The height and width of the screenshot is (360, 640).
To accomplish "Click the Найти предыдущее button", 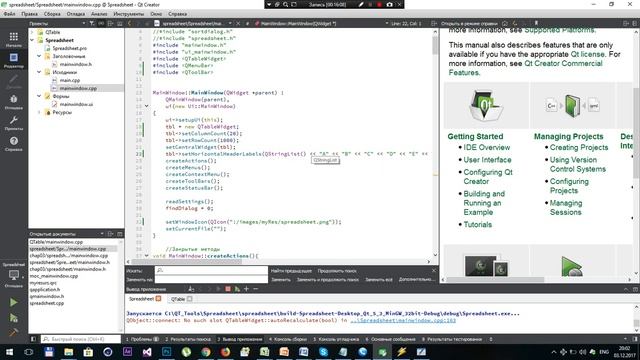I will (x=291, y=271).
